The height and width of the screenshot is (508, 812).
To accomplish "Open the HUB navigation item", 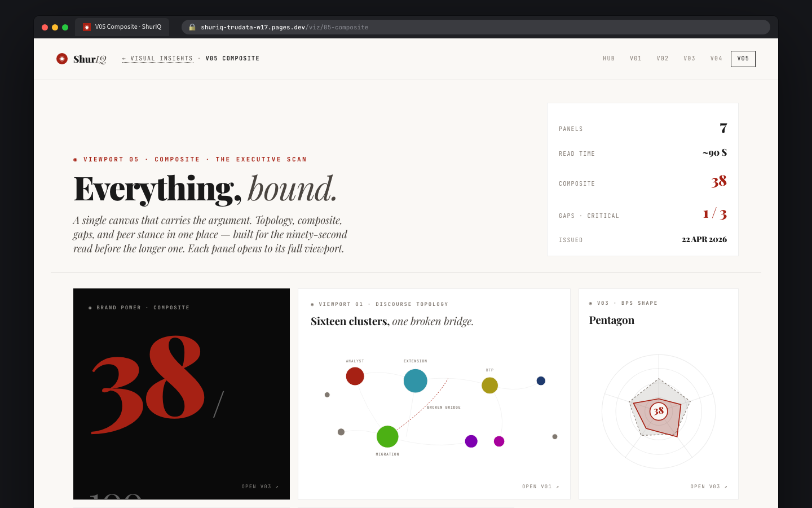I will click(x=608, y=59).
